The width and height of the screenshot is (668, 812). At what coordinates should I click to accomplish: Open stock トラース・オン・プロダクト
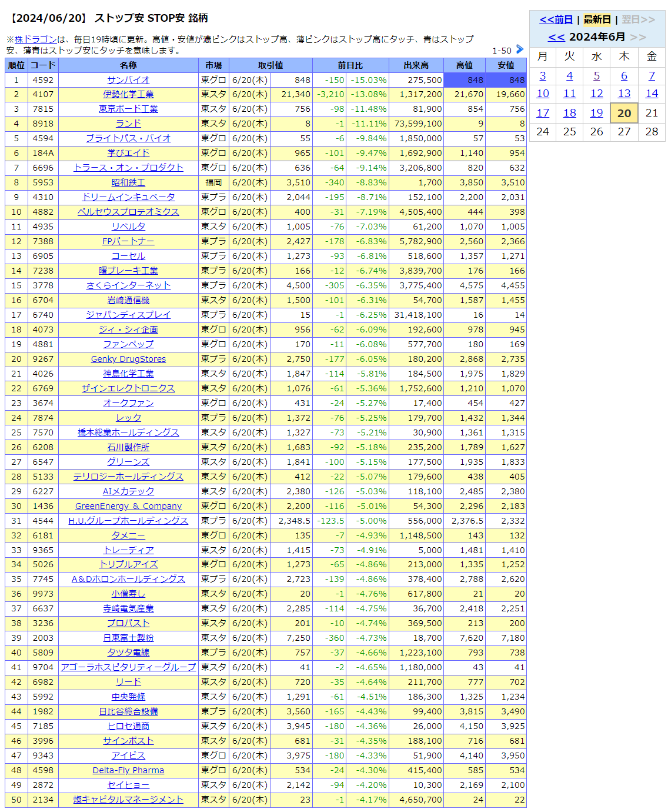coord(128,168)
